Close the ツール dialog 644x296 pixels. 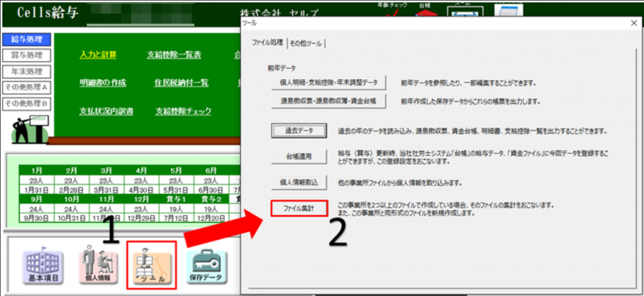click(x=634, y=23)
